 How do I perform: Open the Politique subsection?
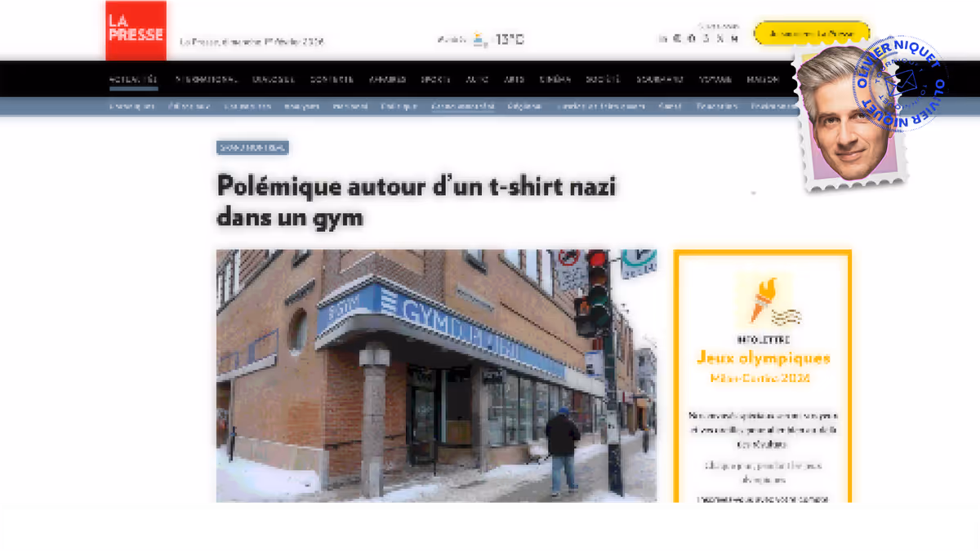coord(399,106)
